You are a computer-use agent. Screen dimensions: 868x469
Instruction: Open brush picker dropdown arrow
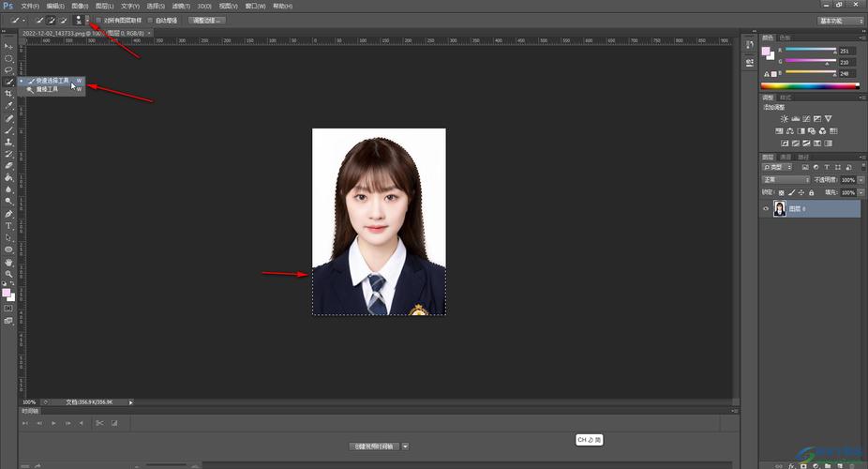point(87,20)
